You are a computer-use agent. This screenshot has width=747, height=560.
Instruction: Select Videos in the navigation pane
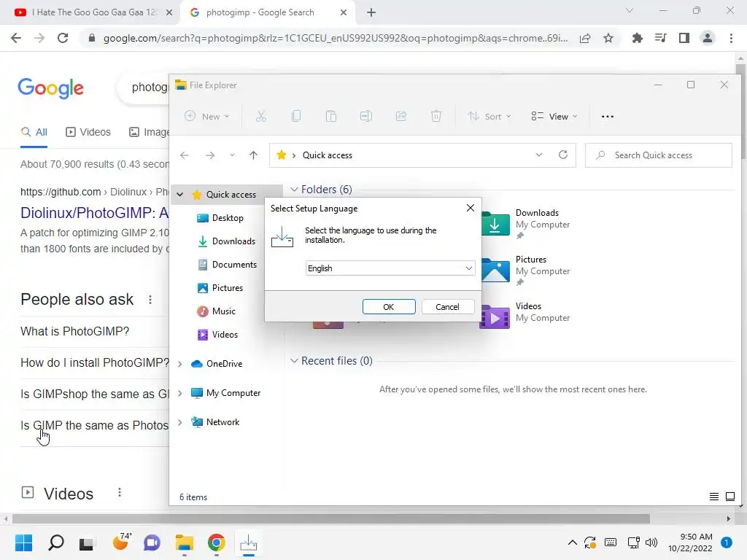pos(225,334)
